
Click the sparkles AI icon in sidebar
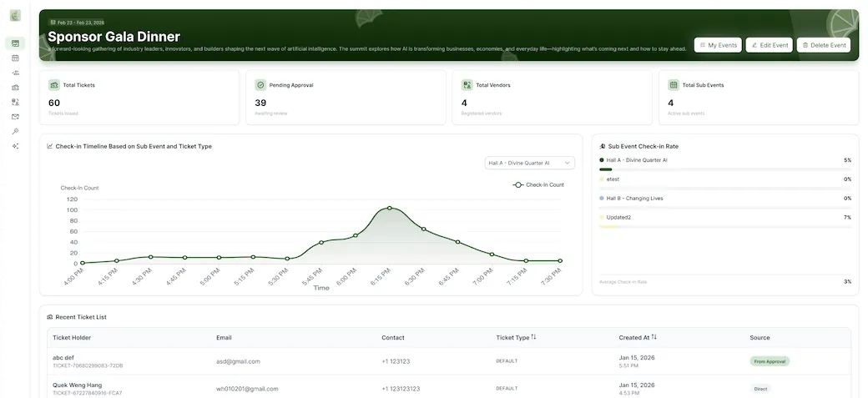[x=15, y=146]
